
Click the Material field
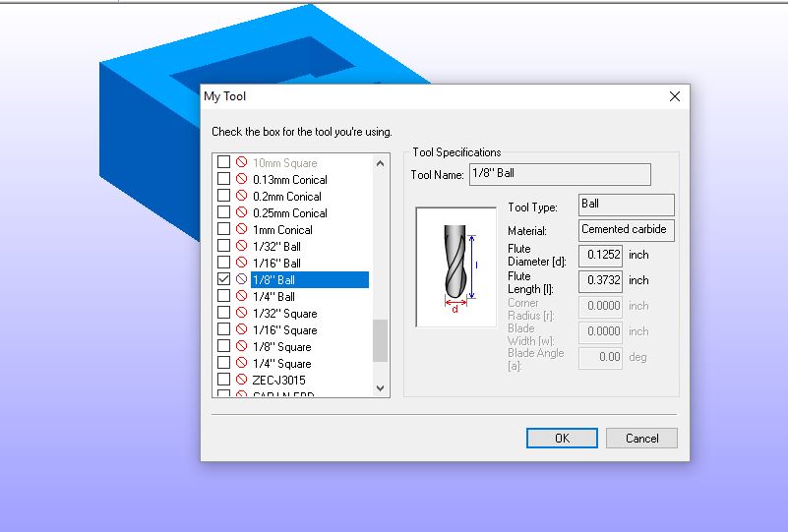pyautogui.click(x=627, y=230)
